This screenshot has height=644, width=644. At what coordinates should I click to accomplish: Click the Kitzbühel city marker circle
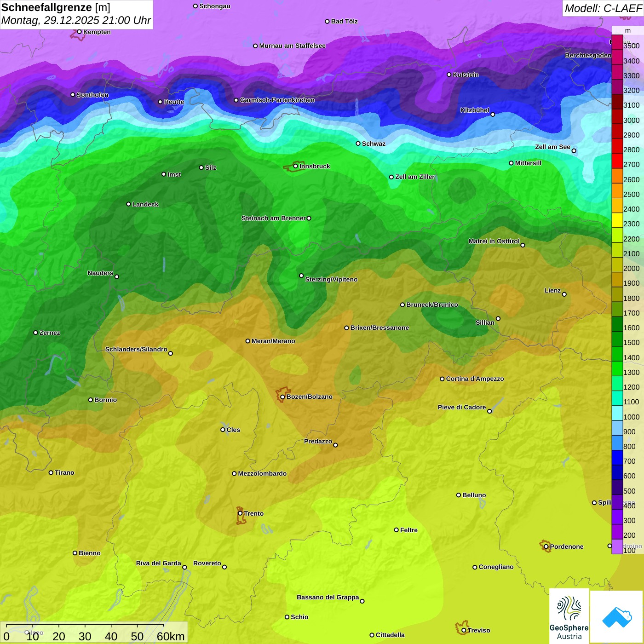point(493,115)
